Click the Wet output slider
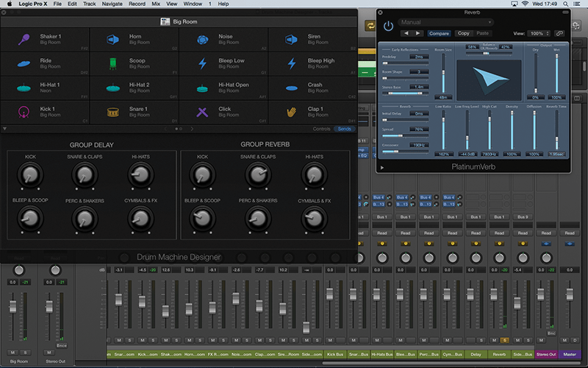The height and width of the screenshot is (368, 588). click(556, 73)
